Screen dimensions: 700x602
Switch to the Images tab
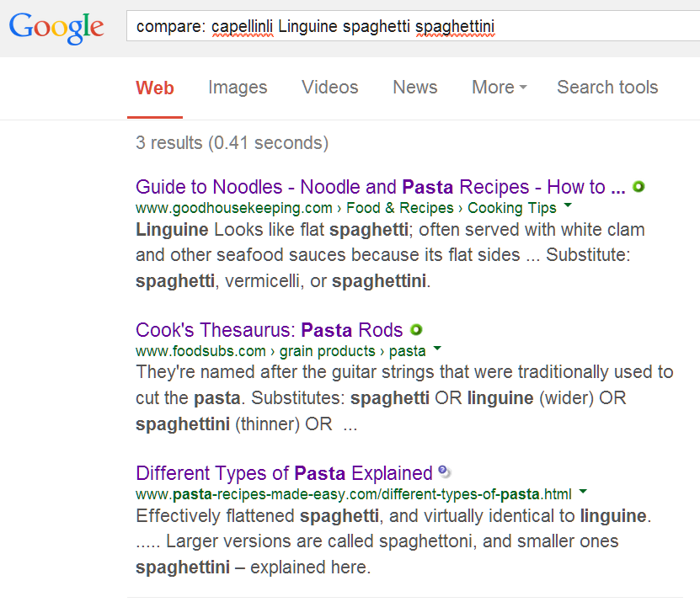[238, 87]
